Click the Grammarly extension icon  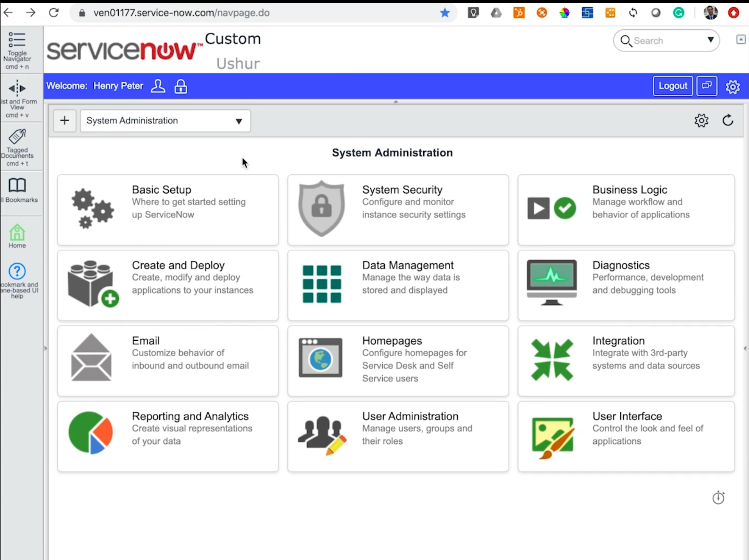tap(679, 13)
